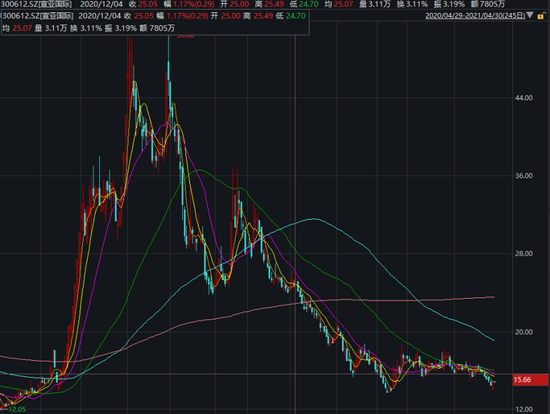Click the average price 25.07 in tooltip box
This screenshot has height=414, width=550.
point(22,28)
